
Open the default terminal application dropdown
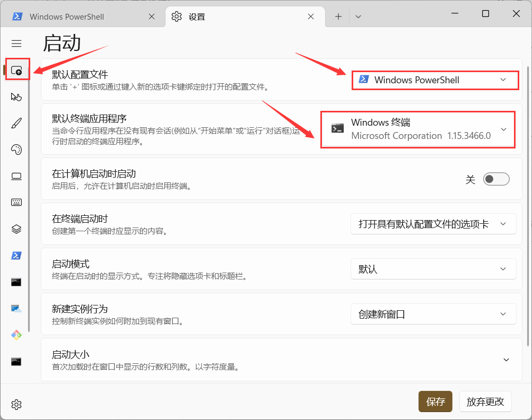tap(418, 129)
